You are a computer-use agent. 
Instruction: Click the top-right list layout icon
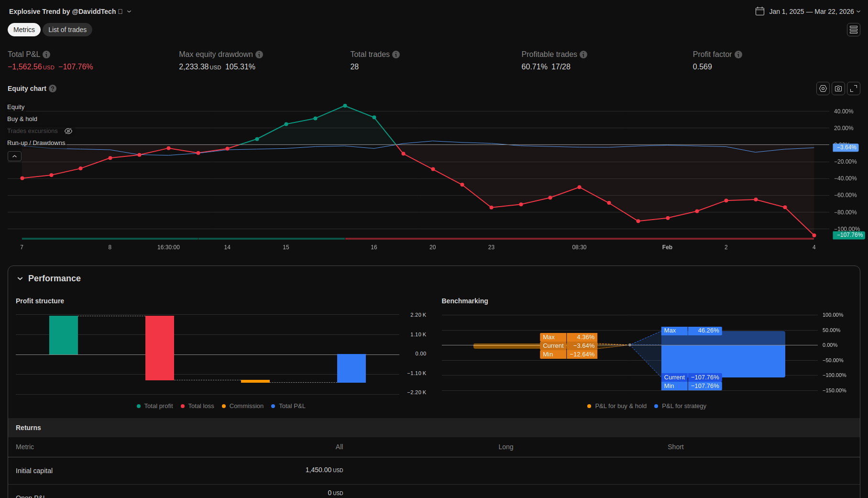(x=854, y=30)
